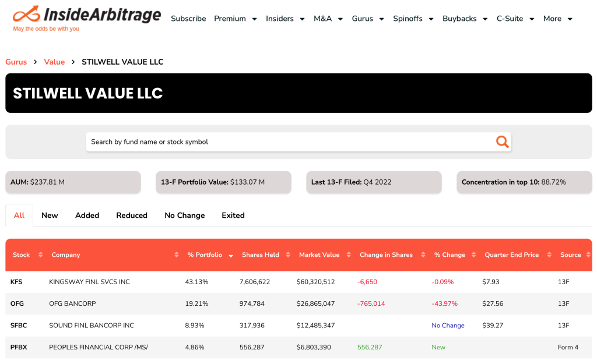This screenshot has width=597, height=364.
Task: Click SOUND FINL BANCORP INC company name
Action: [92, 325]
